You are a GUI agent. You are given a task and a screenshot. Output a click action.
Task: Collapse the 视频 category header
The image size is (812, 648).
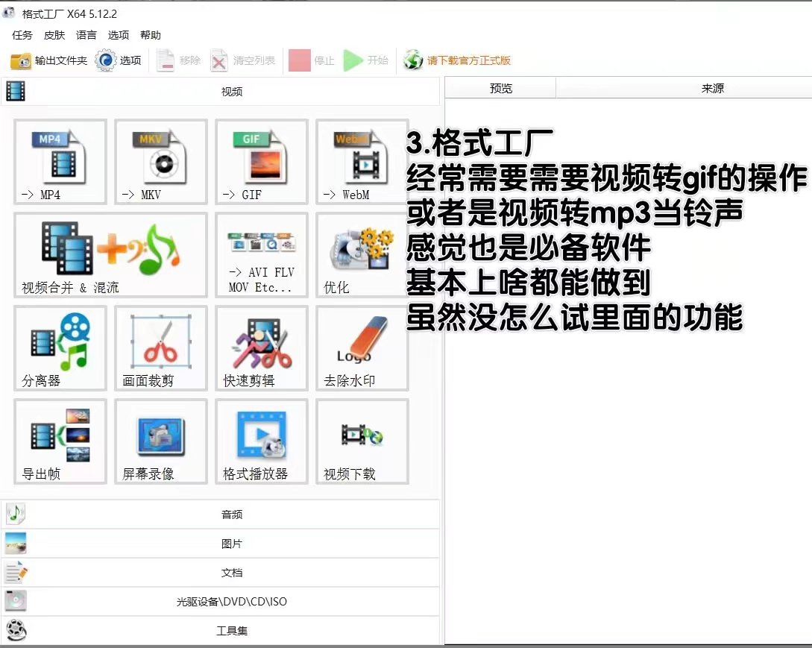(221, 92)
